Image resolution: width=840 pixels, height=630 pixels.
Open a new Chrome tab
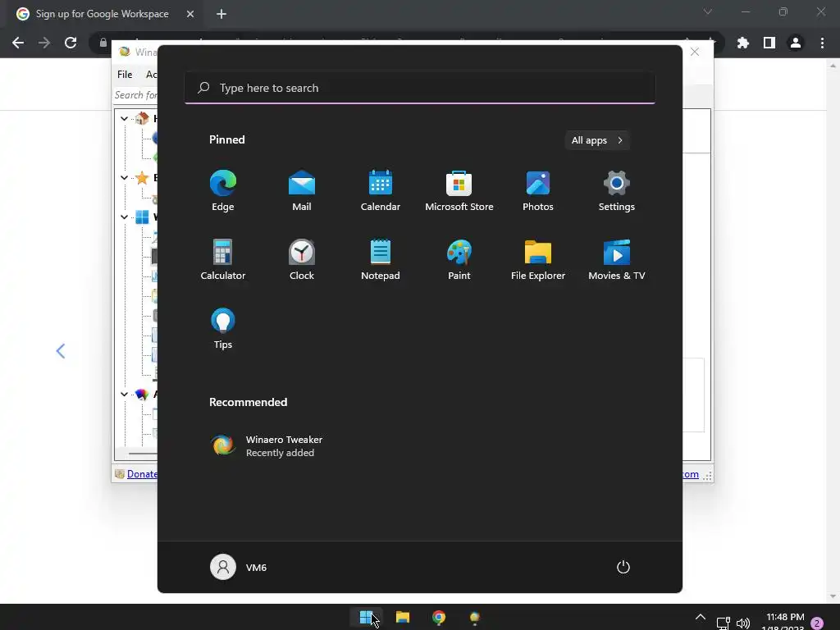click(221, 14)
